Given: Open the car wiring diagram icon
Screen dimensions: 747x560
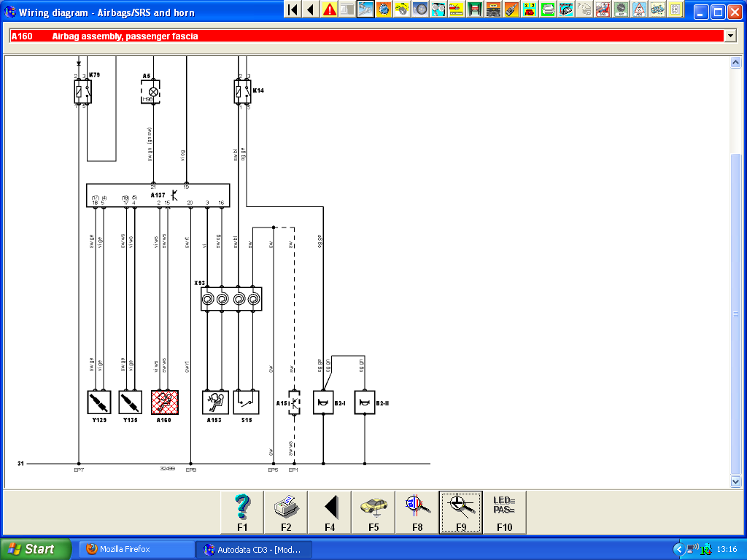Looking at the screenshot, I should tap(657, 9).
